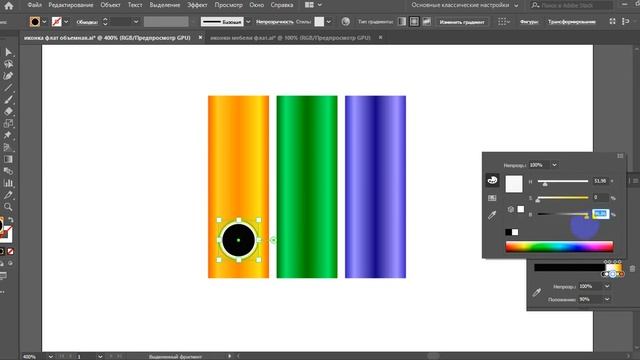
Task: Open the Файл menu
Action: pos(35,5)
